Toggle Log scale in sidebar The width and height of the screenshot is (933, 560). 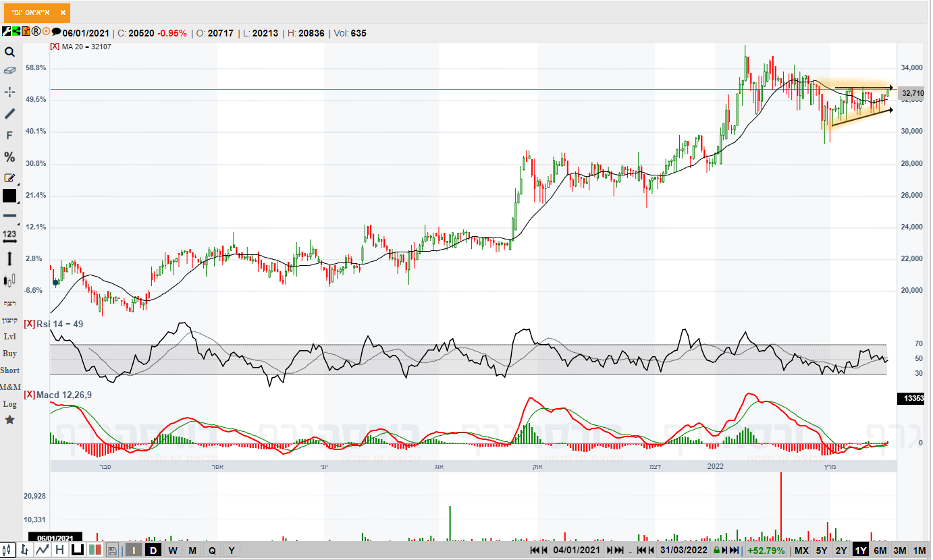pyautogui.click(x=9, y=403)
